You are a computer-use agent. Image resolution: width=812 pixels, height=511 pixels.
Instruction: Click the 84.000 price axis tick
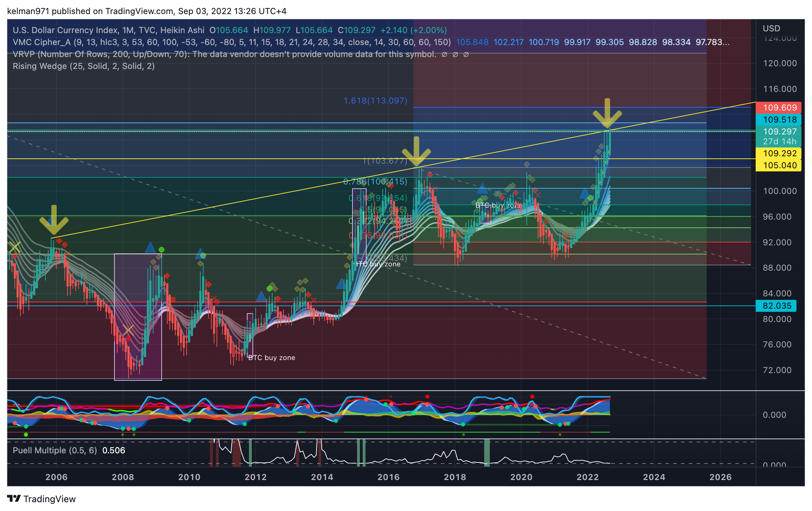coord(777,294)
